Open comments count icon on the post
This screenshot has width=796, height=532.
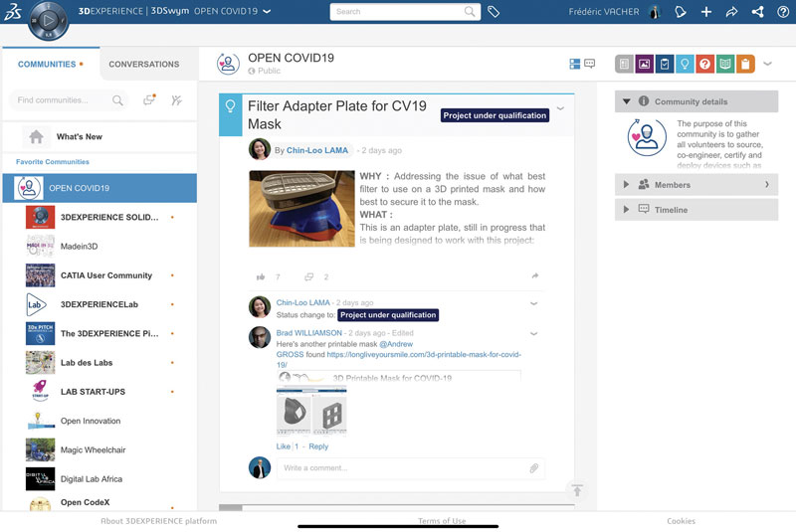tap(308, 276)
